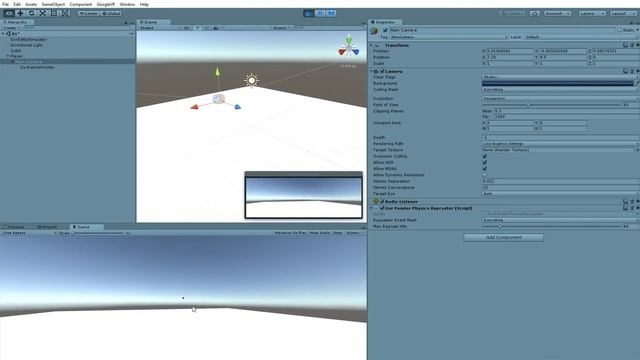The width and height of the screenshot is (640, 360).
Task: Open the Culling Mask dropdown
Action: click(560, 89)
